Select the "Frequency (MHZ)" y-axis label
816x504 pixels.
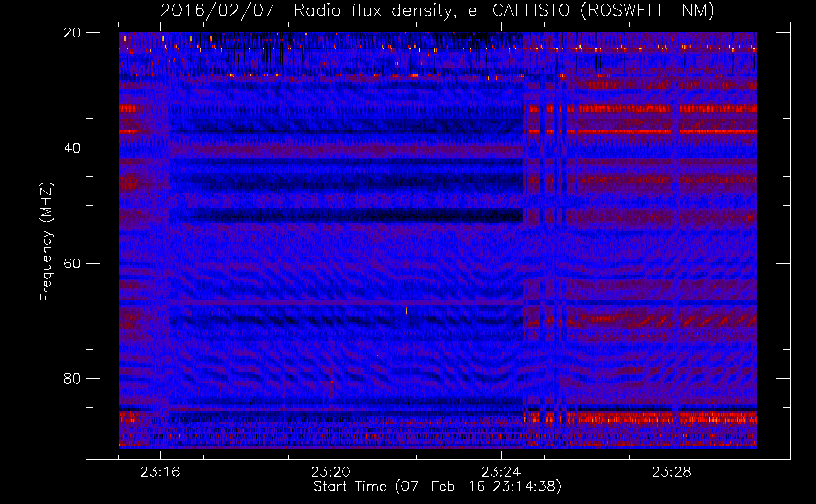click(x=46, y=242)
